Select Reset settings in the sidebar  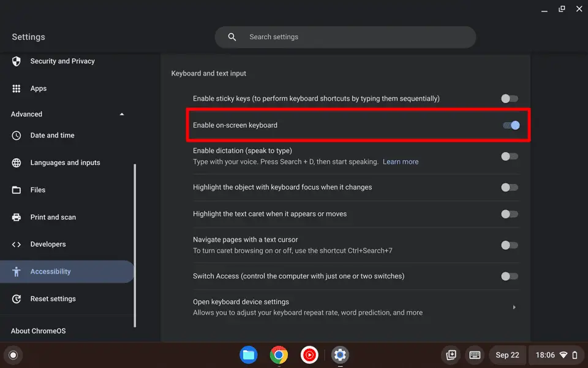[x=52, y=299]
